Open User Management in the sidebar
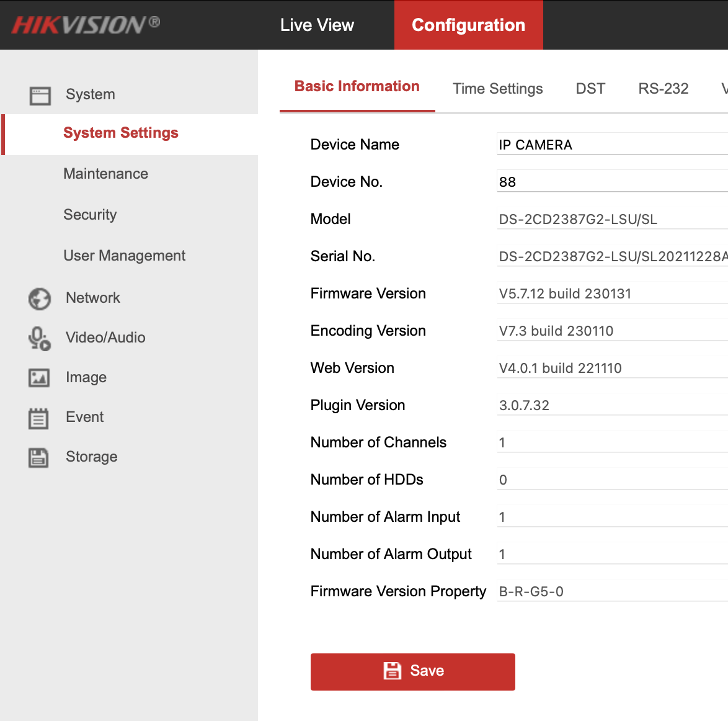The width and height of the screenshot is (728, 721). click(x=125, y=256)
